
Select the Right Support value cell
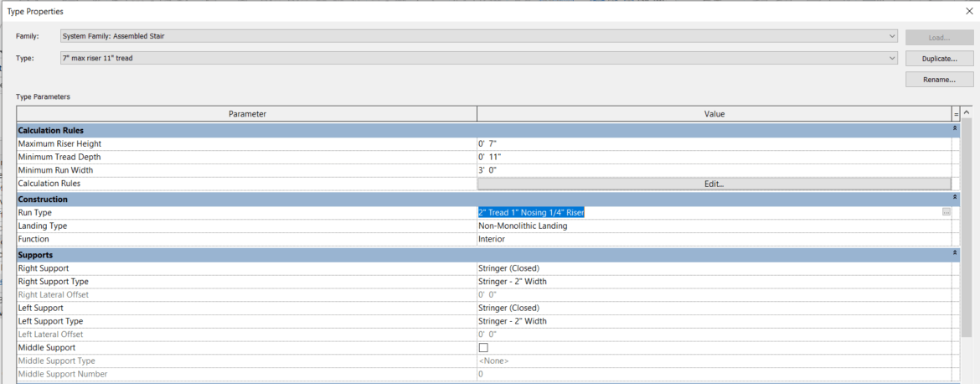point(714,268)
